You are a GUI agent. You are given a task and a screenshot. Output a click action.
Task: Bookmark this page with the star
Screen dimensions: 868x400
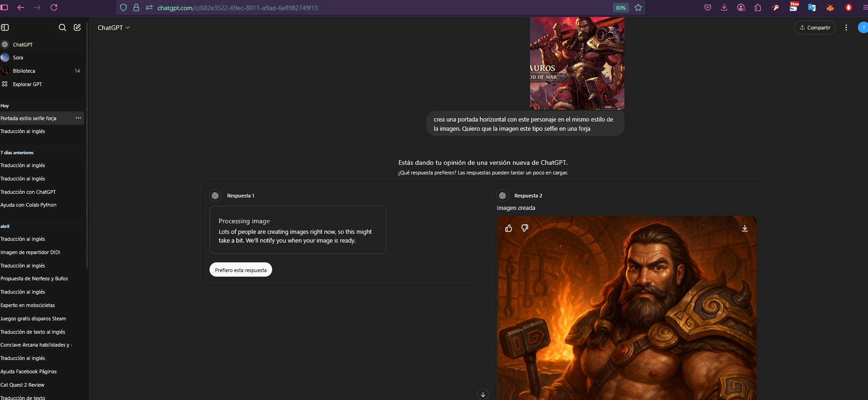coord(638,7)
